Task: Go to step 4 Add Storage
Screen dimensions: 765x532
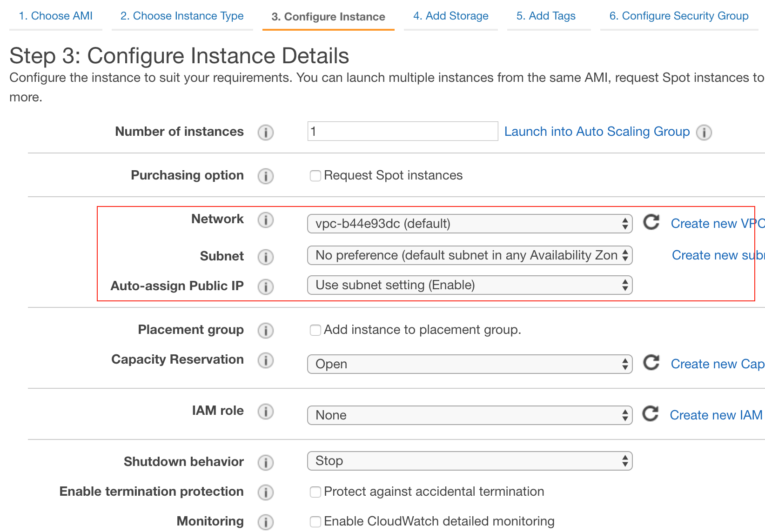Action: click(451, 16)
